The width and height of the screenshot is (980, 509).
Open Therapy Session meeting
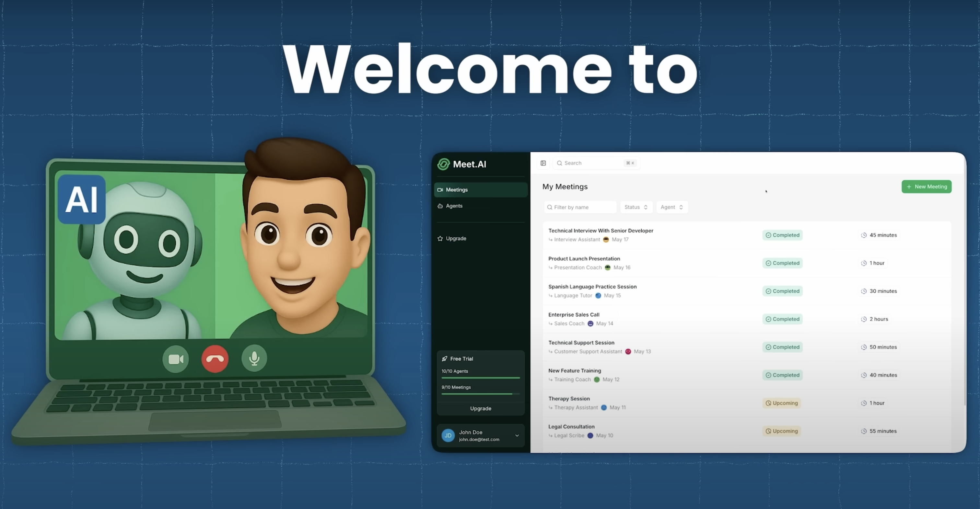[747, 403]
